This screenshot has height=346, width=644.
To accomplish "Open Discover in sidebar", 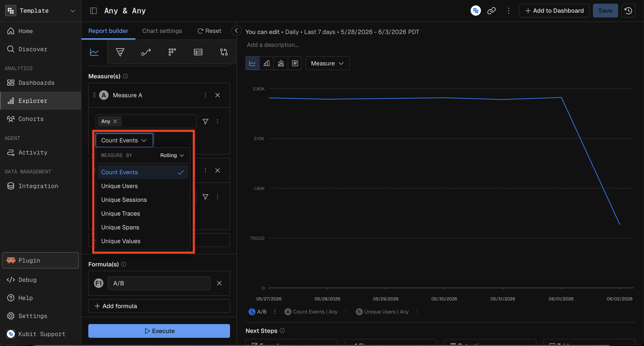I will 40,49.
